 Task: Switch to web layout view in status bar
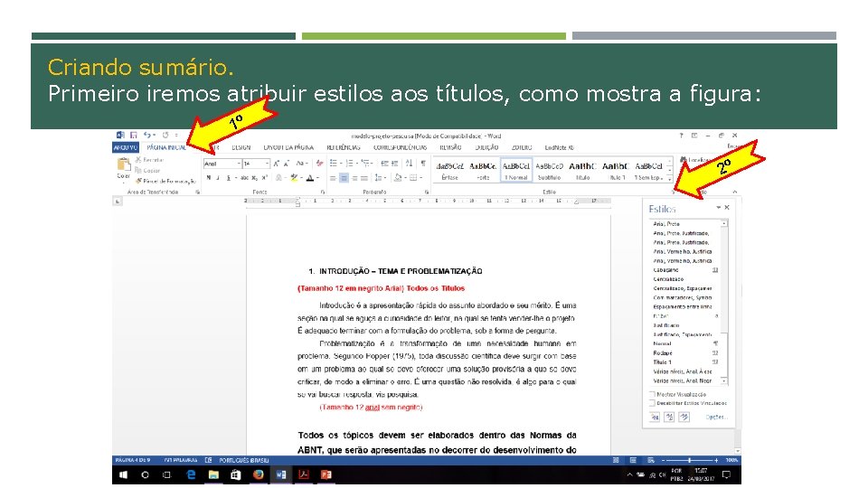pyautogui.click(x=651, y=460)
